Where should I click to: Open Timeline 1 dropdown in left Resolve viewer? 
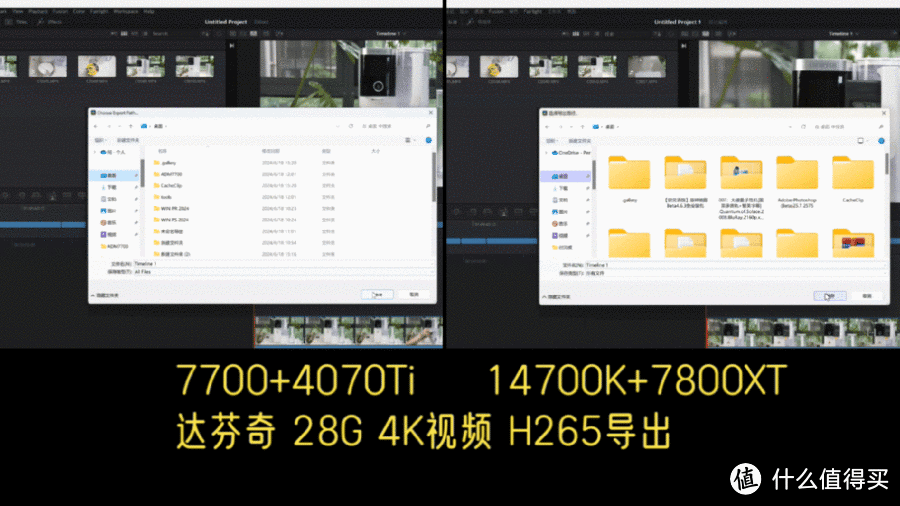click(x=391, y=34)
